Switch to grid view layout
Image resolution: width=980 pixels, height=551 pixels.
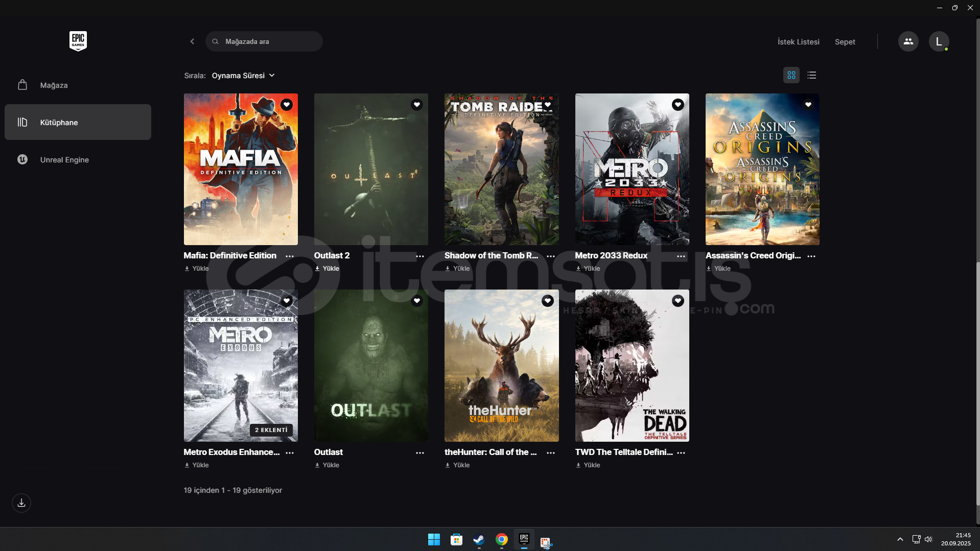(x=791, y=75)
